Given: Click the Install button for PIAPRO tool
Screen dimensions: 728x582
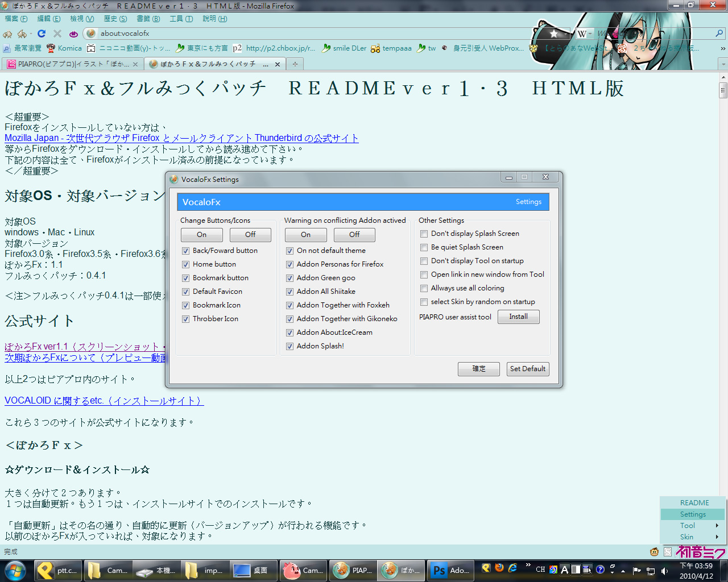Looking at the screenshot, I should pos(519,317).
